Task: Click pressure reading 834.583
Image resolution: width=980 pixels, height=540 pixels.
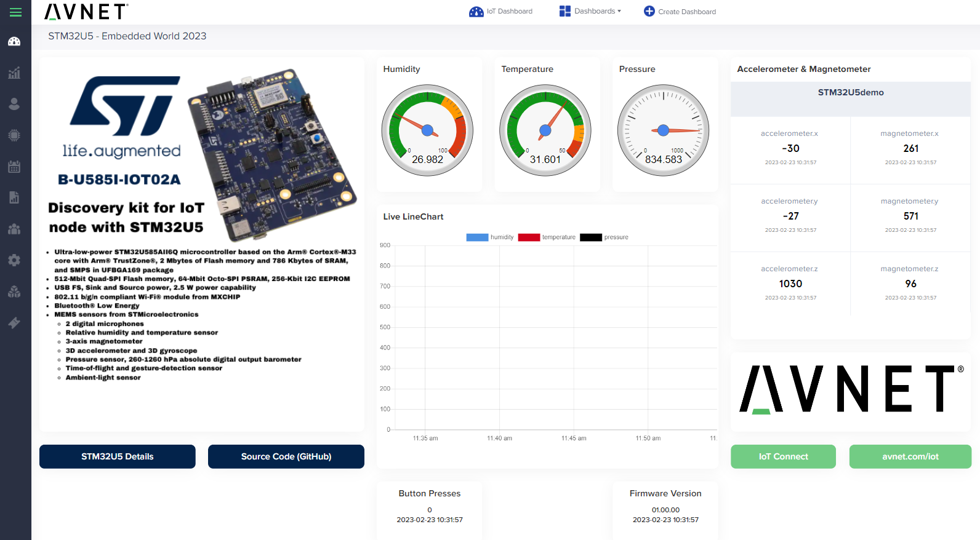Action: coord(664,159)
